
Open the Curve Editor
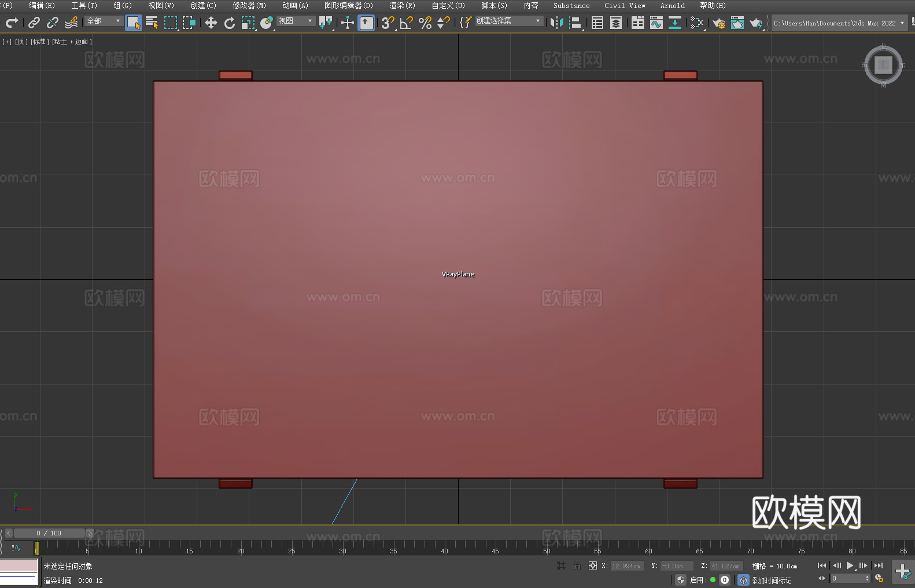(656, 23)
